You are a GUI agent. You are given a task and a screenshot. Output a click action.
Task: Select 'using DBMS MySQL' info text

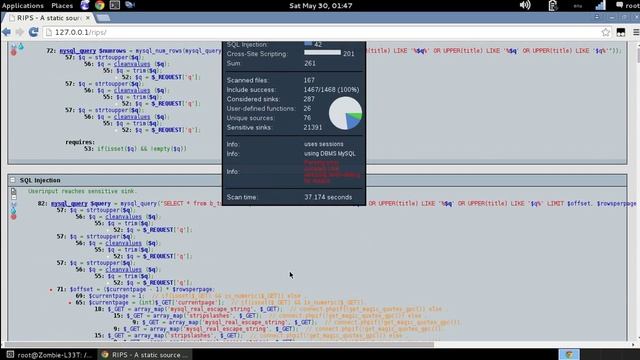330,154
